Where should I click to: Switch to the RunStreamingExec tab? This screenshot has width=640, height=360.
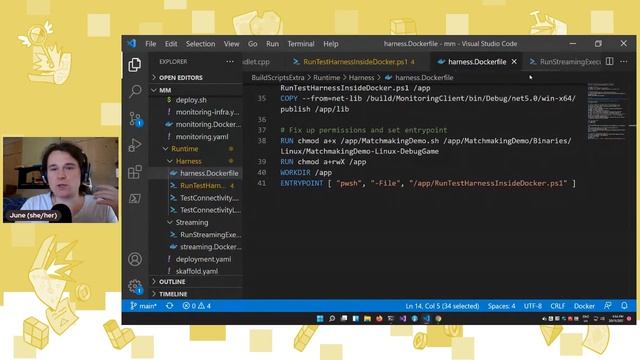[565, 62]
